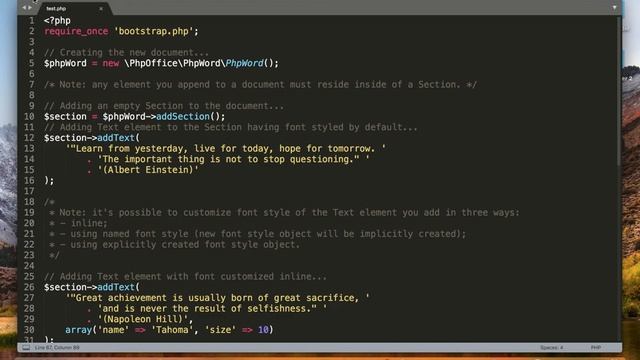
Task: Go to the next tab using right arrow
Action: [30, 8]
